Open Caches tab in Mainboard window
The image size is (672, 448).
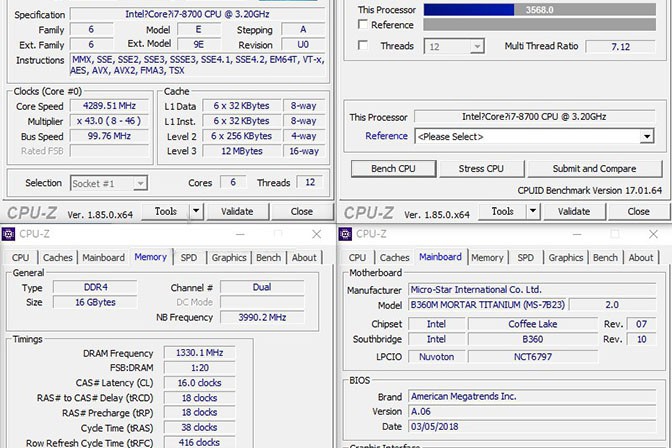point(394,258)
